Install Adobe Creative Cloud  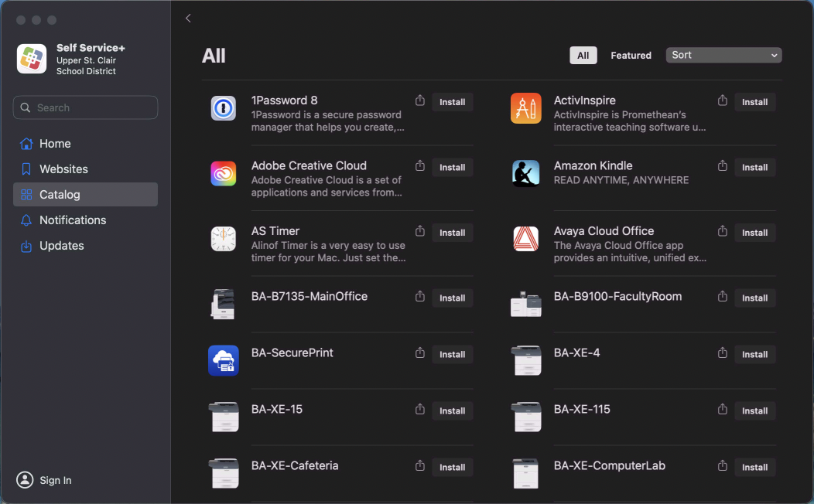453,168
